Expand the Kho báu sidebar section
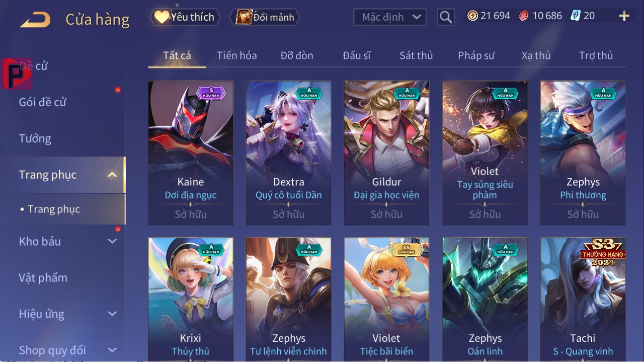 click(112, 242)
